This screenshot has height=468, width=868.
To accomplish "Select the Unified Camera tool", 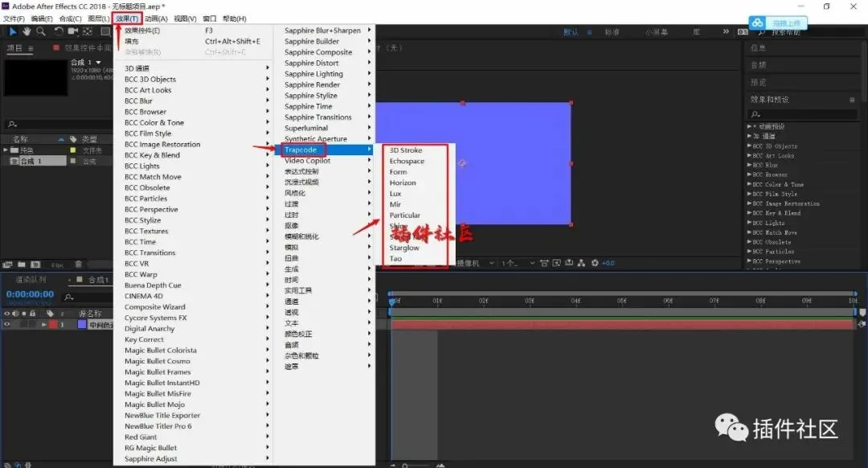I will pos(72,31).
